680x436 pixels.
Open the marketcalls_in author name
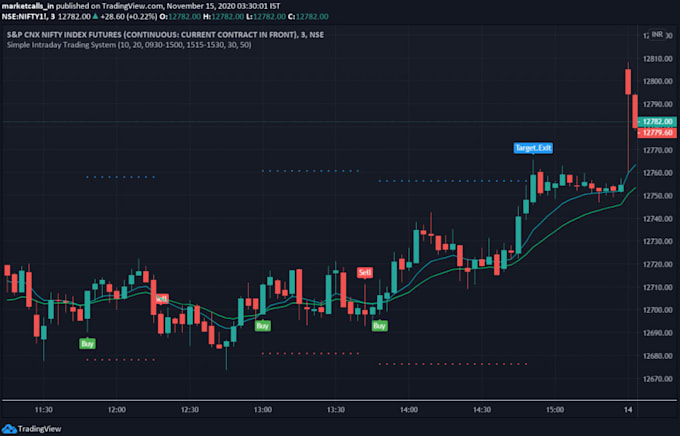point(28,6)
